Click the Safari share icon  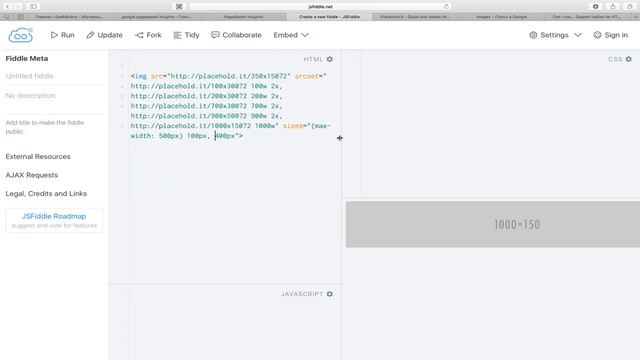pyautogui.click(x=613, y=7)
